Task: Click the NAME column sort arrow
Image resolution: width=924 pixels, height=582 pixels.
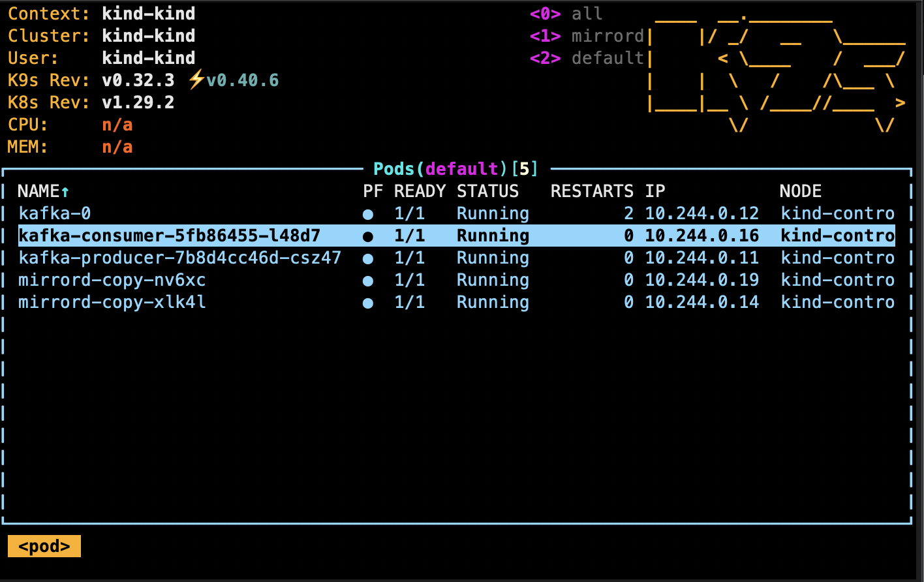Action: [x=65, y=192]
